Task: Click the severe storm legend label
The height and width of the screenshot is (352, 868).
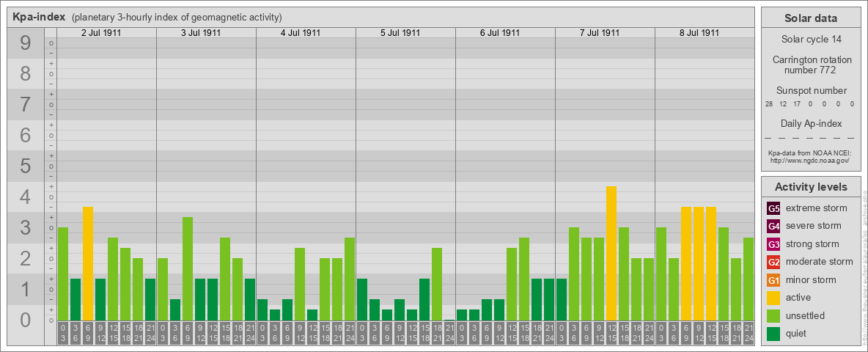Action: point(814,226)
